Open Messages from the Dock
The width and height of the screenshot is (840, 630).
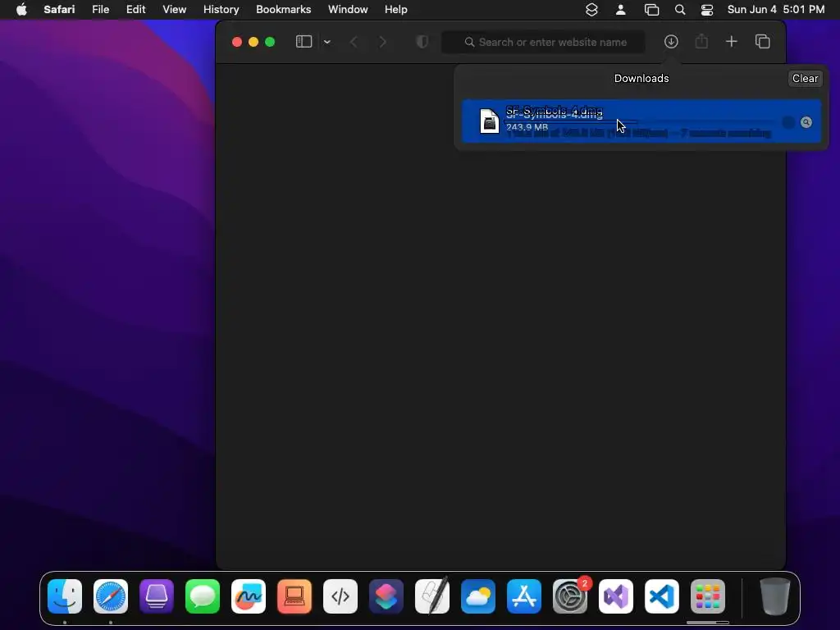click(203, 596)
